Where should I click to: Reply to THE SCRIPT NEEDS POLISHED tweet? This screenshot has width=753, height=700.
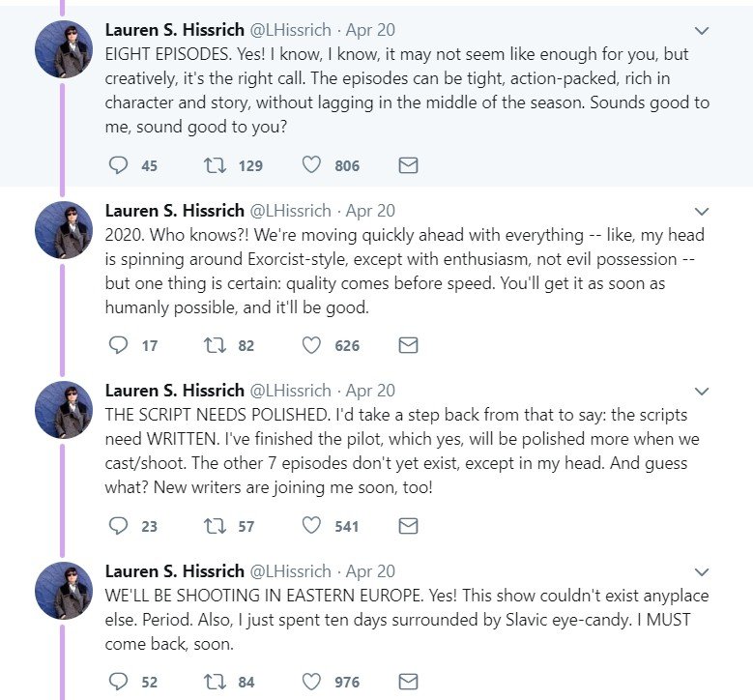[118, 526]
